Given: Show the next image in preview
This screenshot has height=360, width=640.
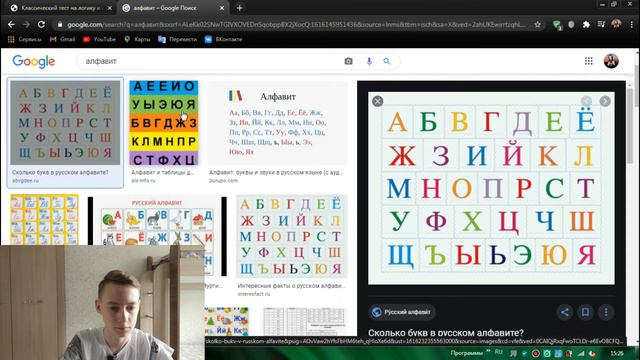Looking at the screenshot, I should (605, 101).
